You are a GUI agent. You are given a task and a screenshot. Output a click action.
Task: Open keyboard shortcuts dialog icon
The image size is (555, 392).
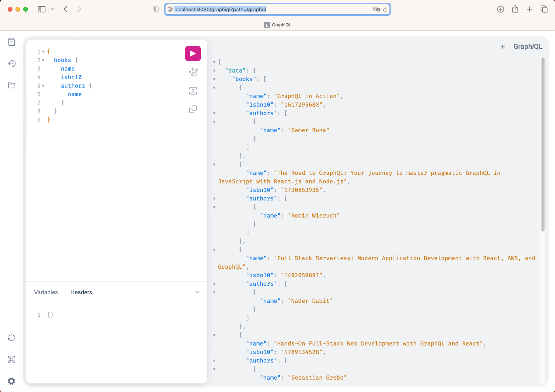12,359
